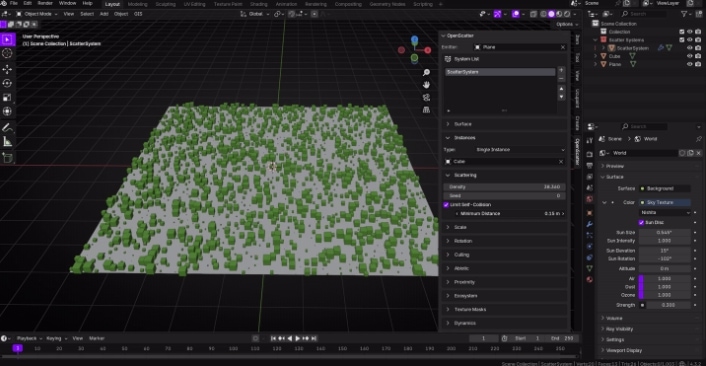The height and width of the screenshot is (366, 706).
Task: Collapse the Instances panel
Action: pyautogui.click(x=504, y=138)
